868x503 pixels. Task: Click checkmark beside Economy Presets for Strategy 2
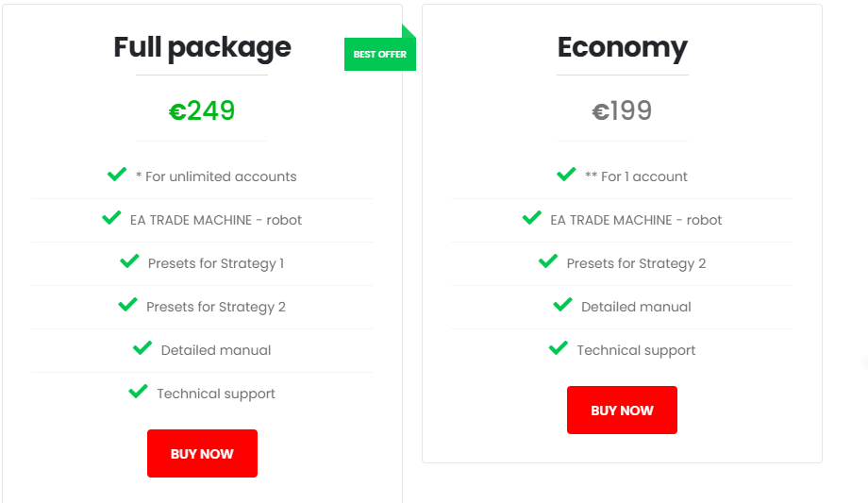coord(547,261)
